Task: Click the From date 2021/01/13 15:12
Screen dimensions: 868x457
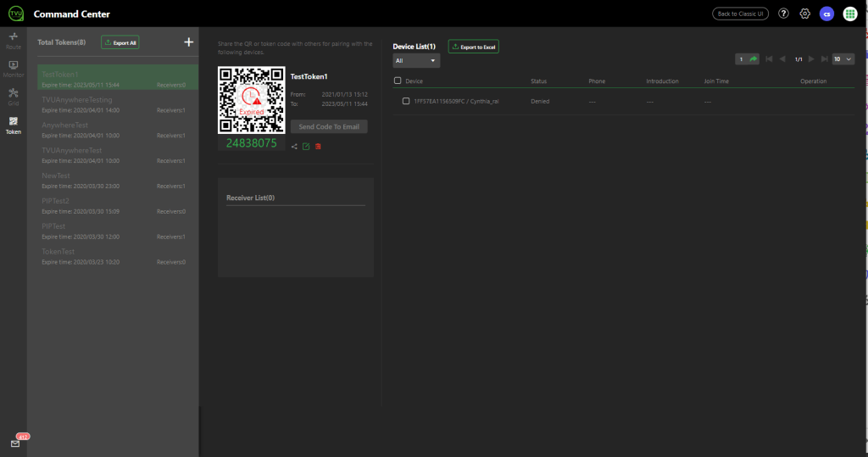Action: pyautogui.click(x=344, y=94)
